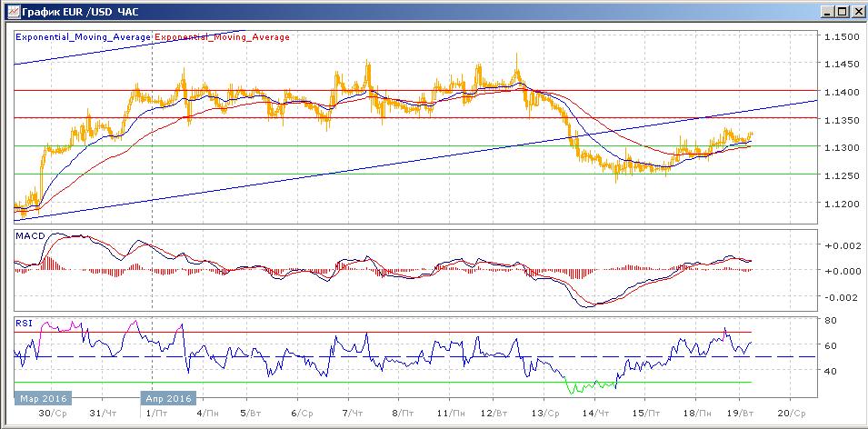Screen dimensions: 868x429
Task: Minimize the EUR/USD chart window
Action: click(x=828, y=11)
